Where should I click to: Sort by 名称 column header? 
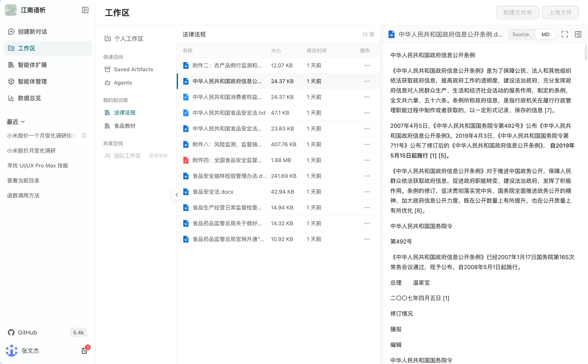[x=187, y=50]
